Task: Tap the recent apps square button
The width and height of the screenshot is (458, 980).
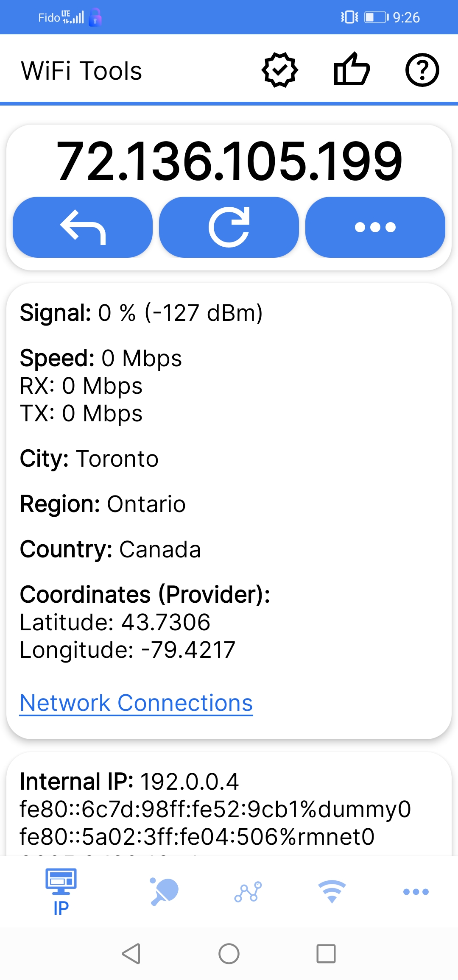Action: click(326, 954)
